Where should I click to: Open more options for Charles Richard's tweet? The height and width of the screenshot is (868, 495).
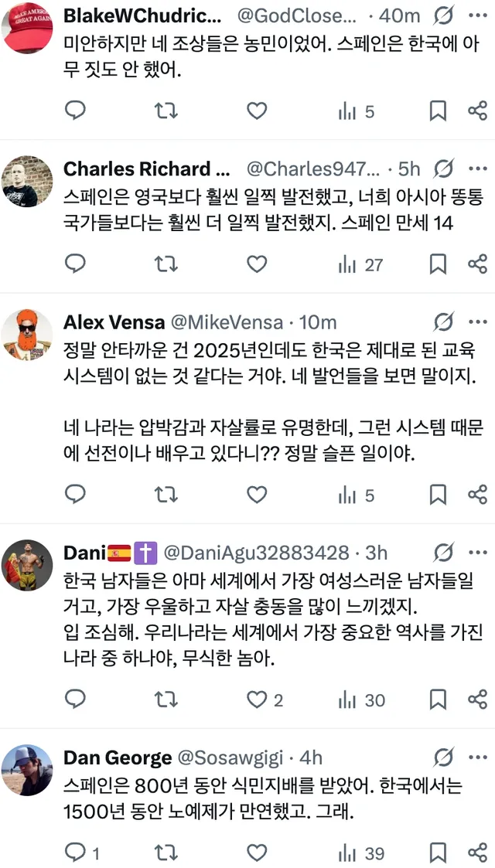click(477, 168)
